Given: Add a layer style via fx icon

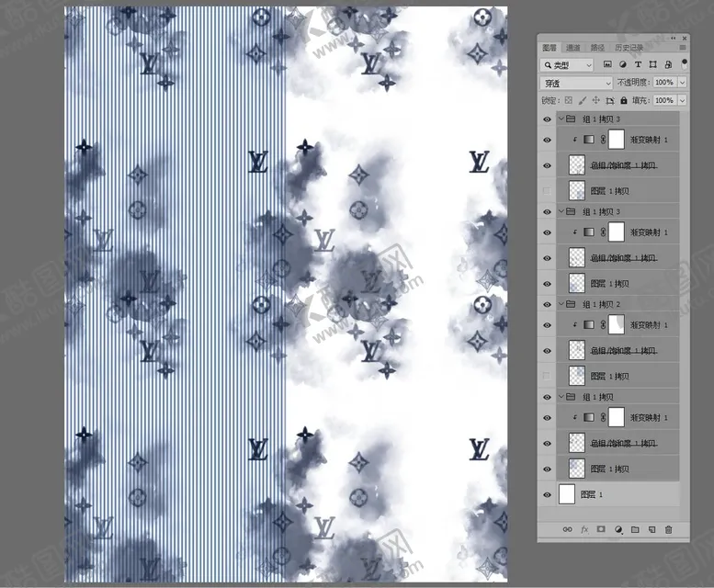Looking at the screenshot, I should 584,529.
